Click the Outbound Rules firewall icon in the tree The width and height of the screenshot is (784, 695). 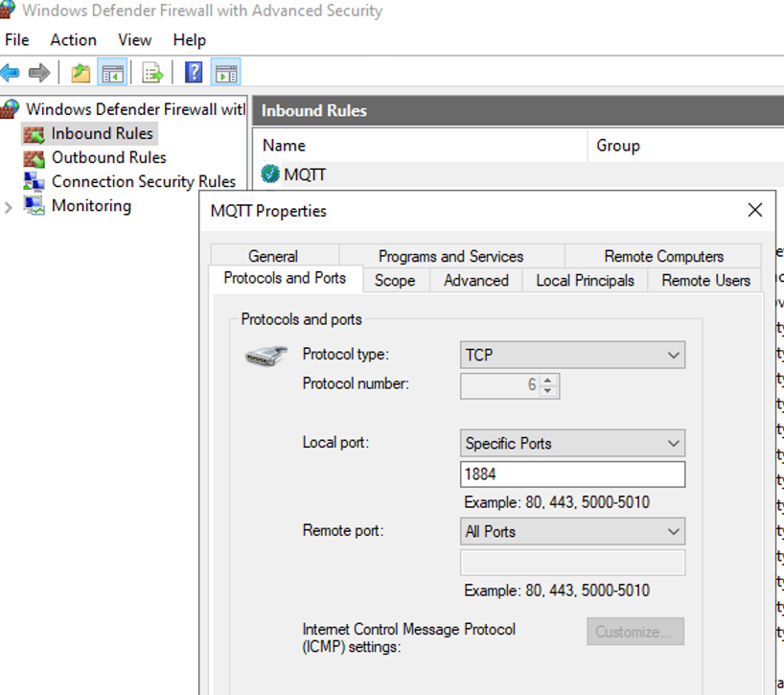34,158
